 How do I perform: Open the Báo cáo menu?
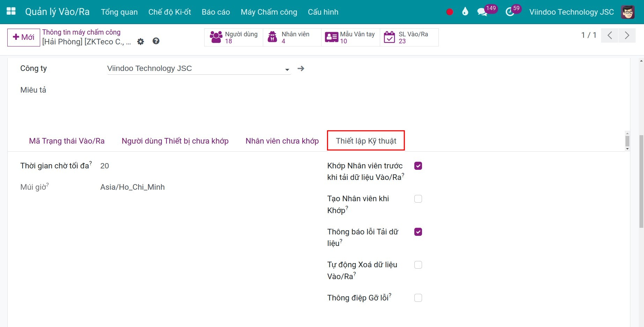click(x=216, y=12)
